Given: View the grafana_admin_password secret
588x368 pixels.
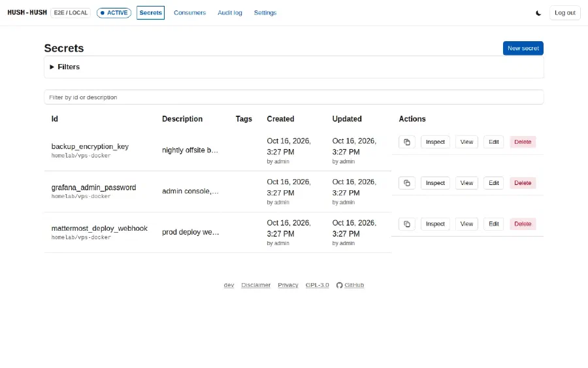Looking at the screenshot, I should (x=466, y=183).
